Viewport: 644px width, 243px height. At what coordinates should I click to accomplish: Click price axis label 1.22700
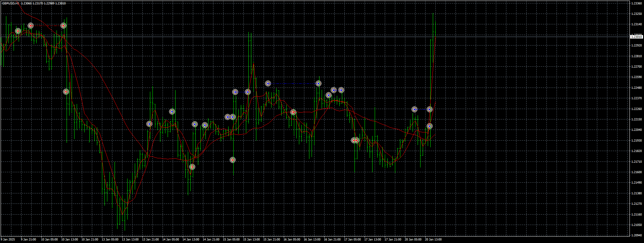[x=636, y=67]
